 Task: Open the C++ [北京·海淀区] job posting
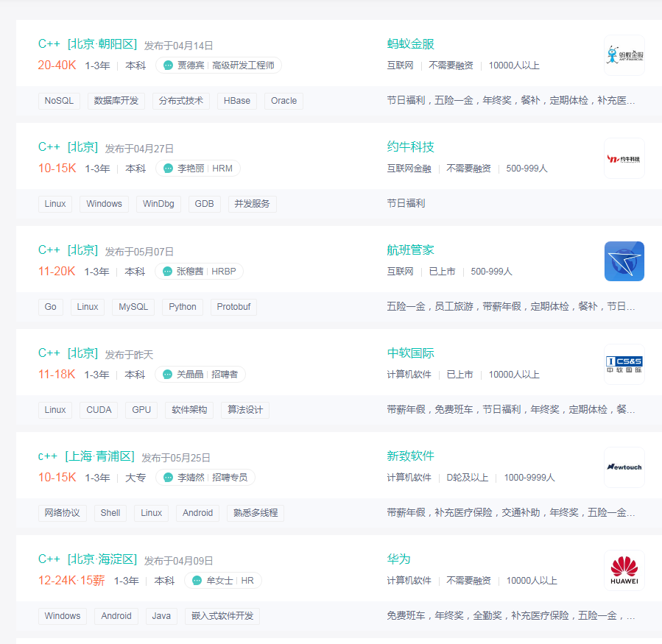[x=88, y=559]
